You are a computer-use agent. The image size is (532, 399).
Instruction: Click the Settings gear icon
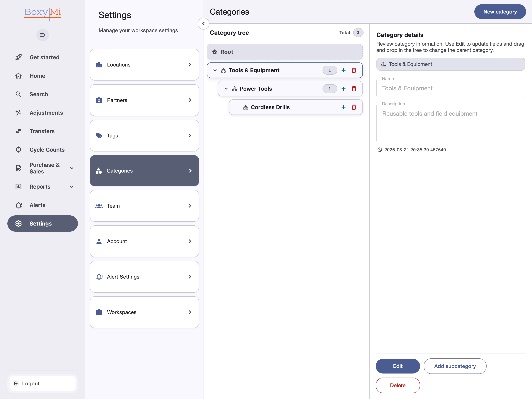coord(18,224)
